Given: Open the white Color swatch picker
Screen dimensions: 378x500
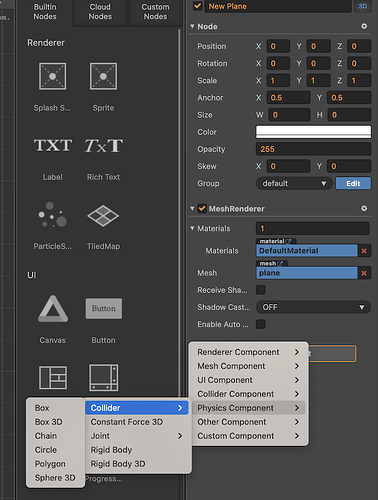Looking at the screenshot, I should pyautogui.click(x=313, y=132).
